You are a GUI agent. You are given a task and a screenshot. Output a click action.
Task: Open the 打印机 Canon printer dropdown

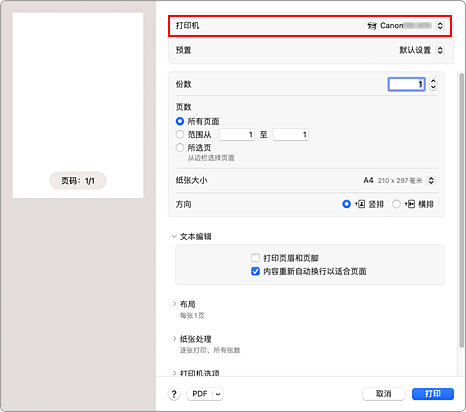point(440,26)
